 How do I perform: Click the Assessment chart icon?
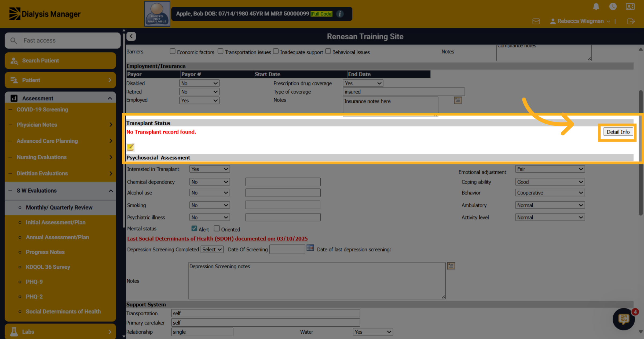(14, 98)
